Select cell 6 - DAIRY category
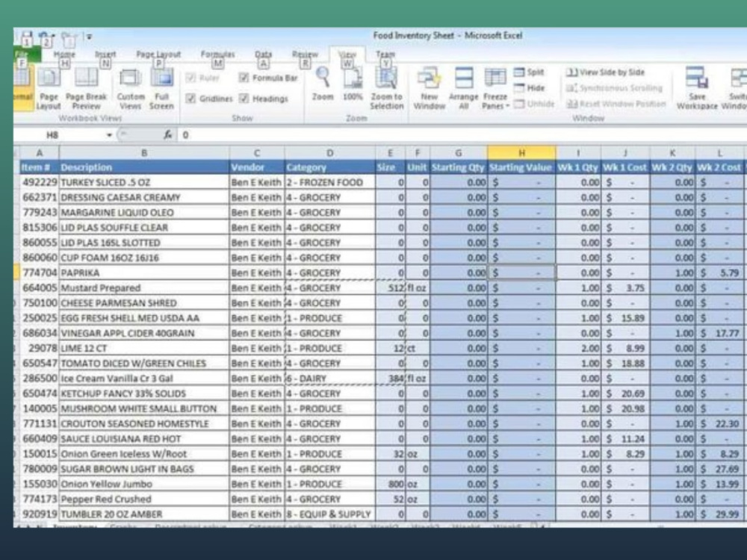Image resolution: width=747 pixels, height=560 pixels. click(329, 379)
